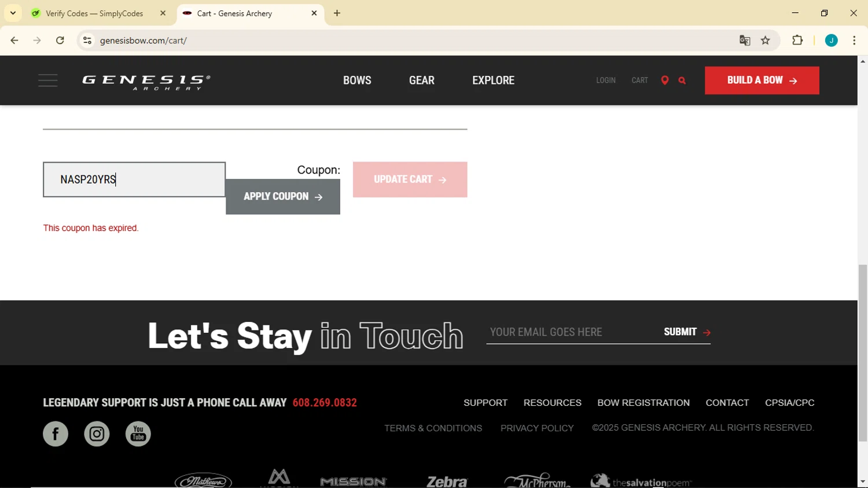Click the 'Coupon:' label text

[x=319, y=170]
